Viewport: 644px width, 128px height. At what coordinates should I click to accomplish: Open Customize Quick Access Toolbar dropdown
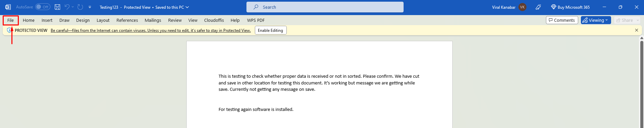click(x=90, y=7)
